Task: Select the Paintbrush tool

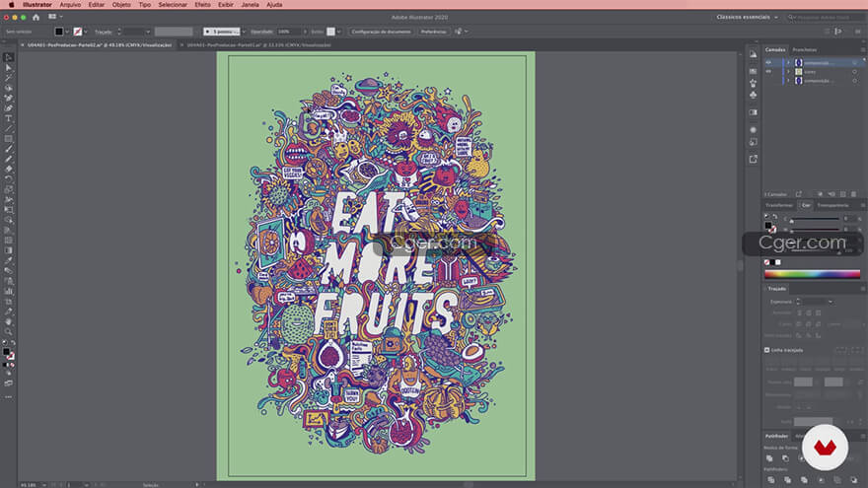Action: click(x=8, y=149)
